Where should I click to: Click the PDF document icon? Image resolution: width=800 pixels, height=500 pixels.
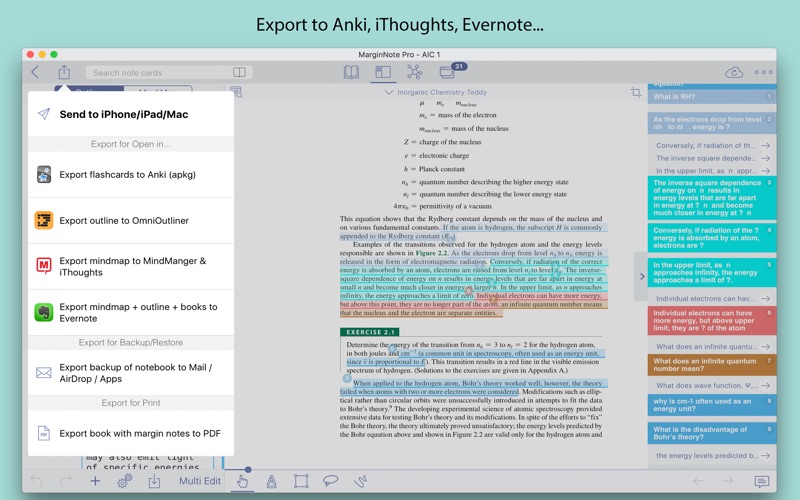pos(44,433)
